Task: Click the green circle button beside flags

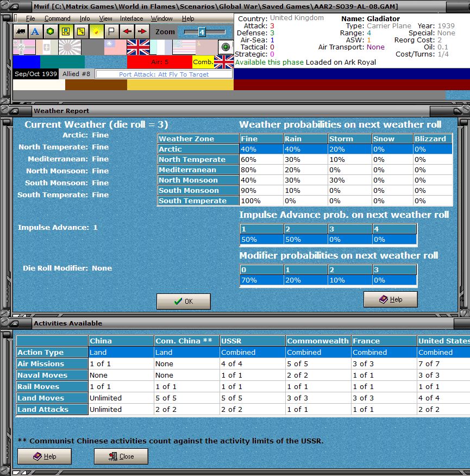Action: click(225, 47)
